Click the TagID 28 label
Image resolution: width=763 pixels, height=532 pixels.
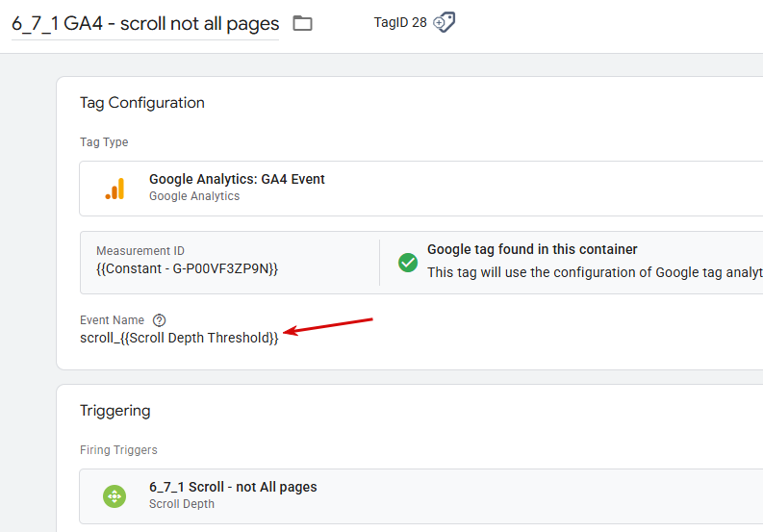coord(399,22)
